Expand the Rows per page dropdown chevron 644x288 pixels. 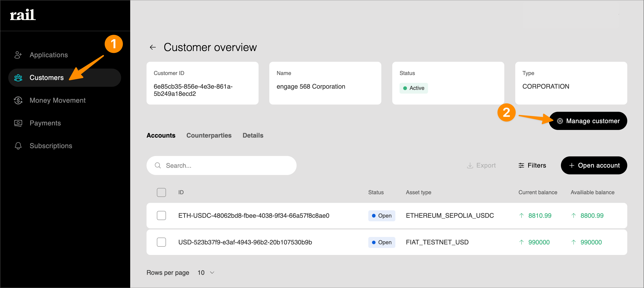pyautogui.click(x=212, y=273)
